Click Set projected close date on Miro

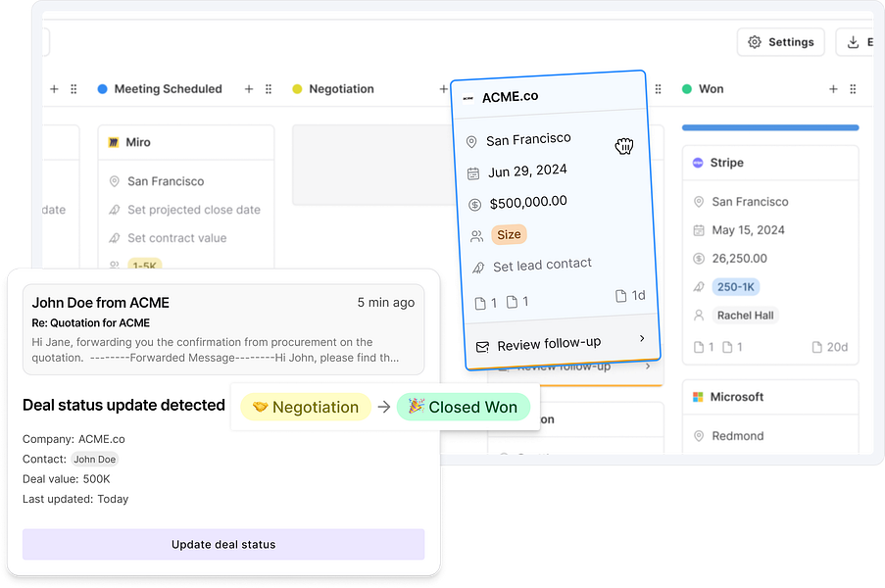pyautogui.click(x=194, y=210)
